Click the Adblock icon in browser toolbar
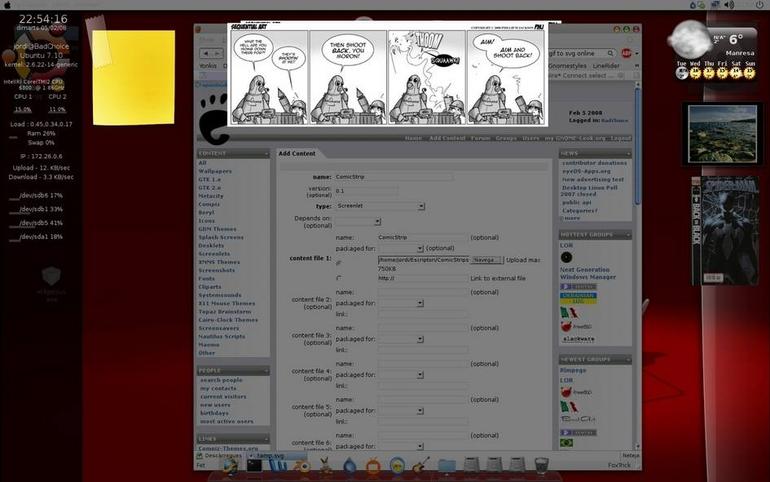 click(x=627, y=53)
